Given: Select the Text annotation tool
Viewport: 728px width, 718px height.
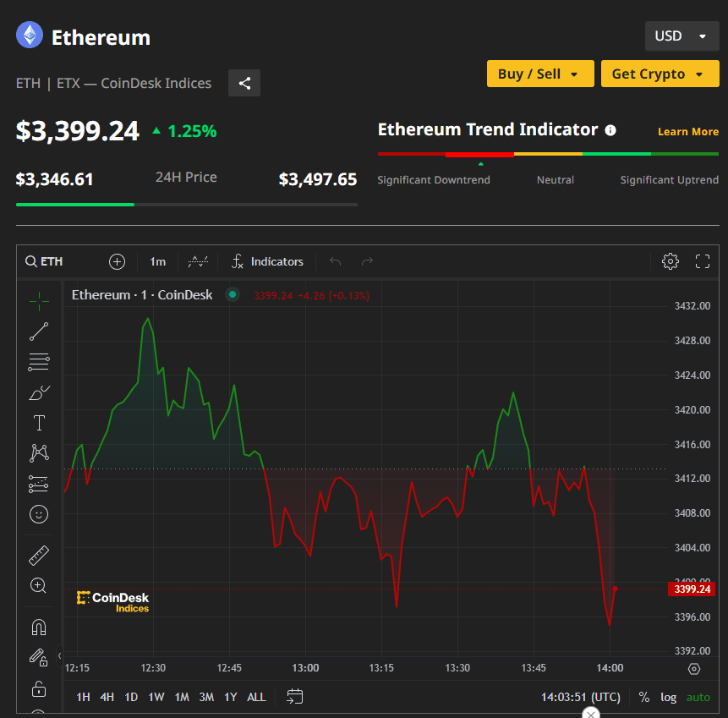Looking at the screenshot, I should [x=39, y=423].
